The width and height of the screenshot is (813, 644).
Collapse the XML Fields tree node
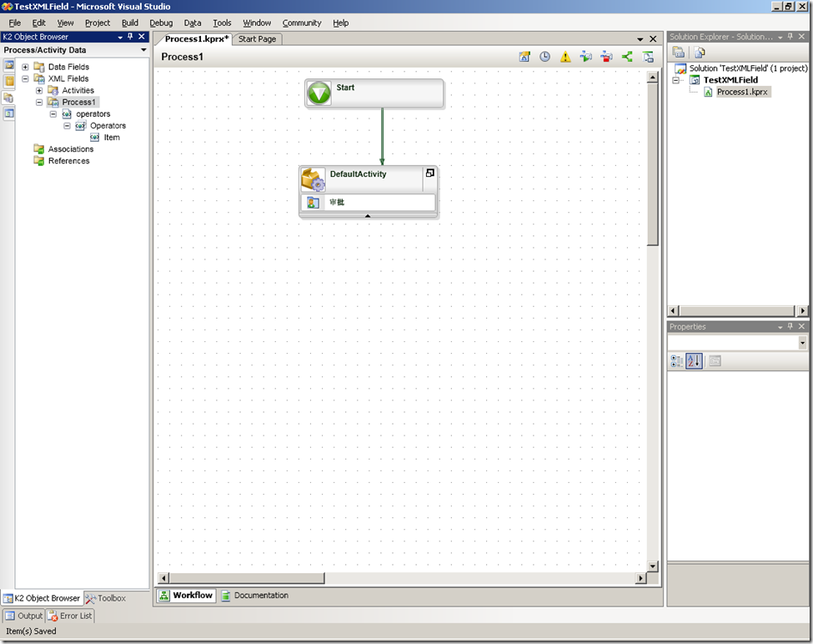(25, 78)
